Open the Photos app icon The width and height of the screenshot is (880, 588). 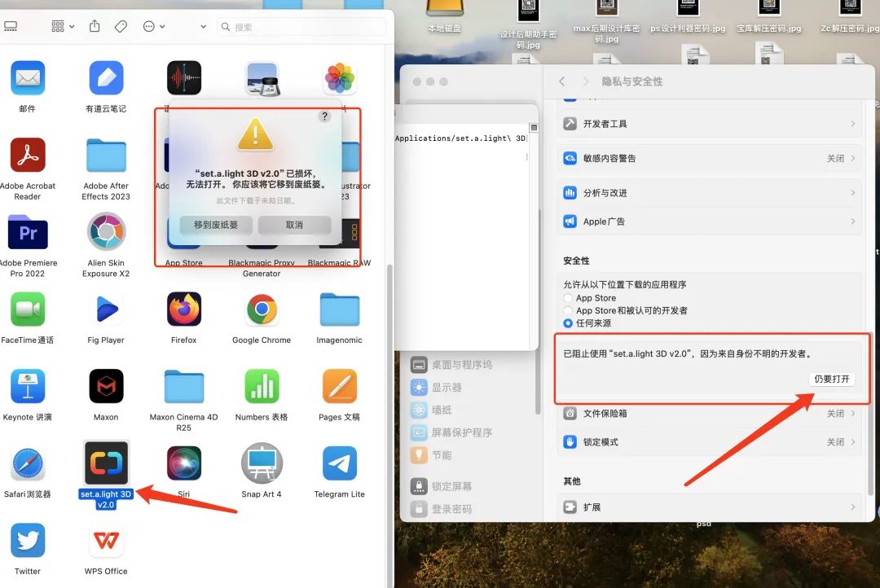click(x=340, y=78)
